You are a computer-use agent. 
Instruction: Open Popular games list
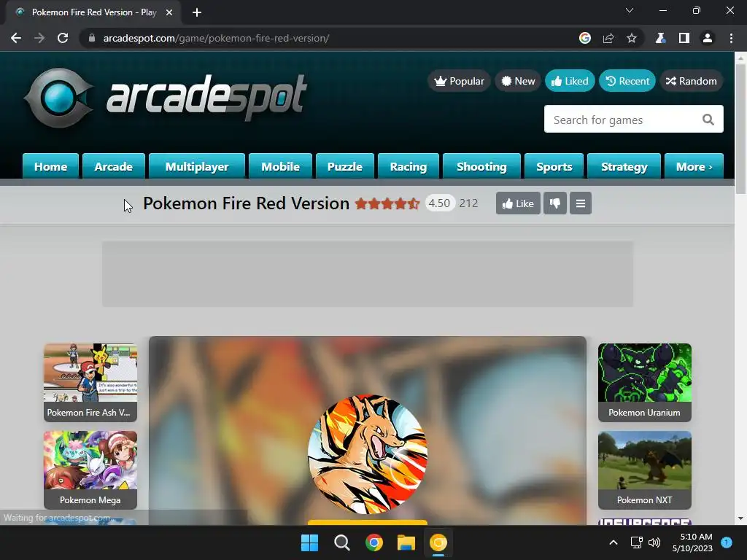(x=459, y=81)
